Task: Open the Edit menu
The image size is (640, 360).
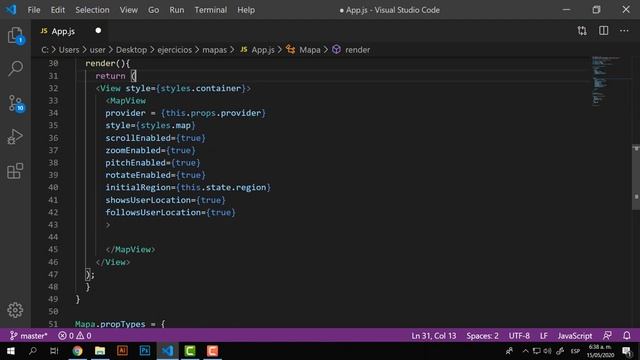Action: tap(58, 10)
